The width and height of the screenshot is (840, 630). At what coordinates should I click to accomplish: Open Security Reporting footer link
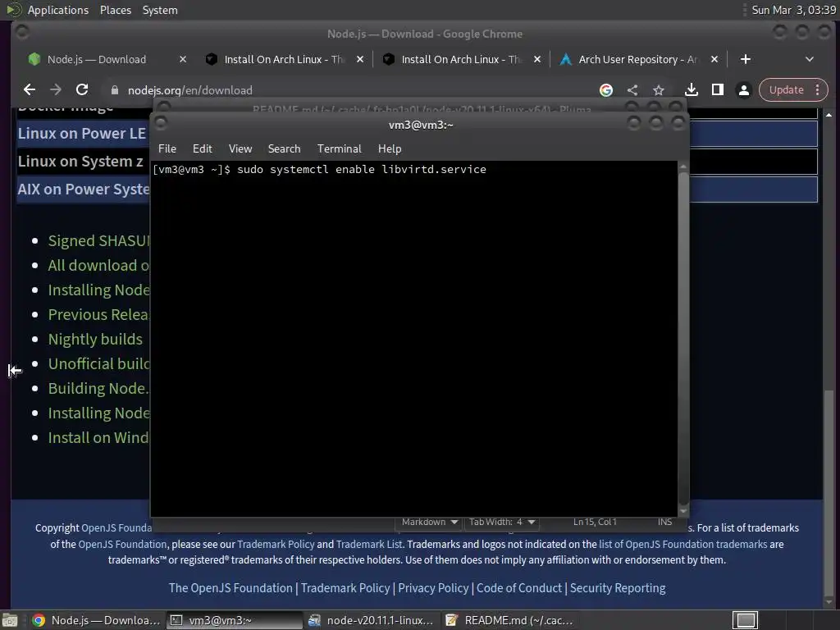pos(618,588)
